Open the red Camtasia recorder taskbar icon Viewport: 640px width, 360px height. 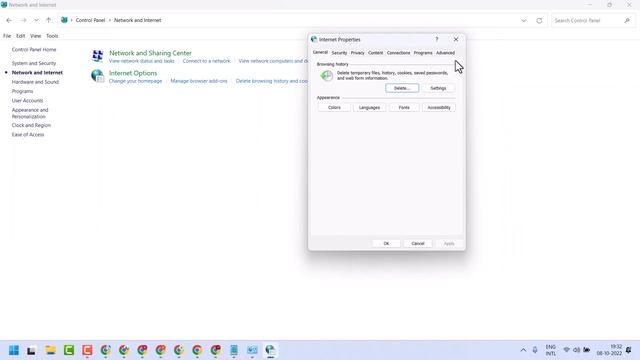(87, 350)
